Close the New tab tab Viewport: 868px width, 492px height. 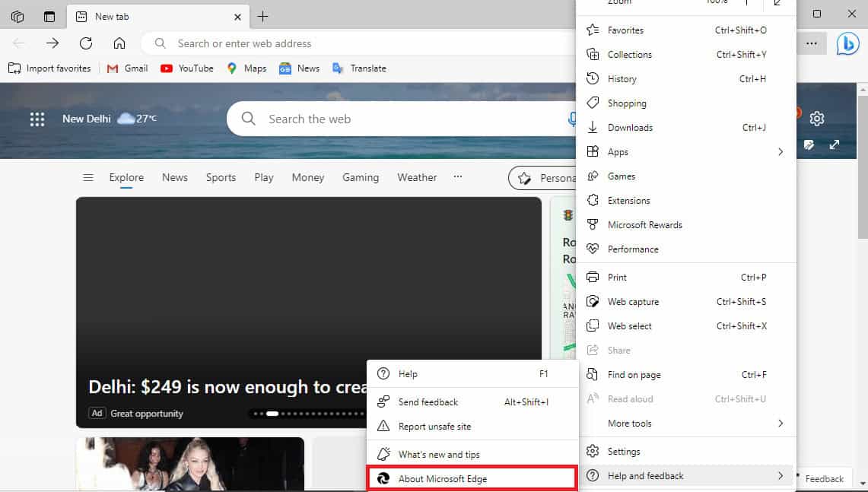pos(237,17)
